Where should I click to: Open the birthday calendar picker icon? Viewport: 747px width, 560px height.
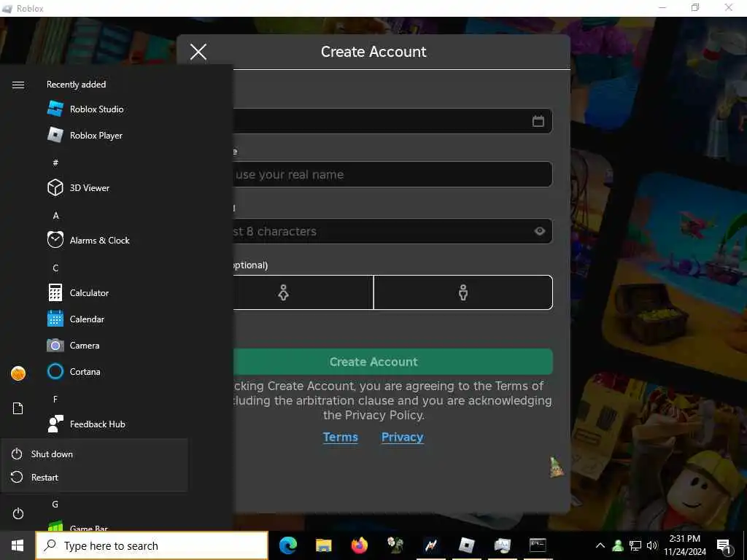coord(538,121)
